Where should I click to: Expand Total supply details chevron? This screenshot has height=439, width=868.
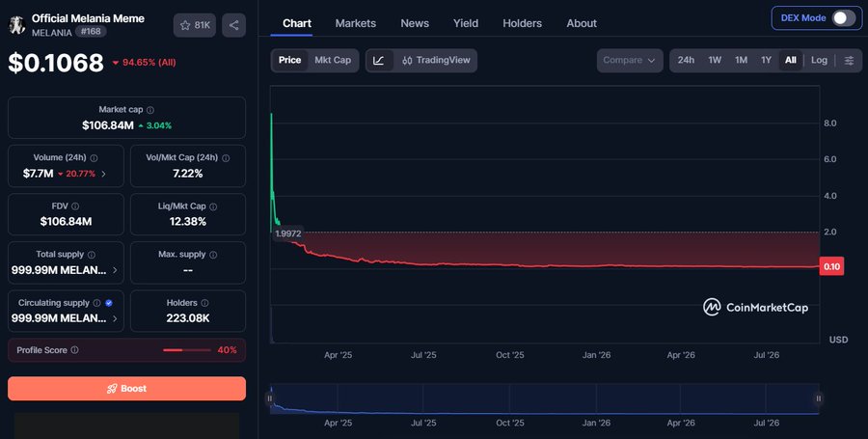[115, 270]
